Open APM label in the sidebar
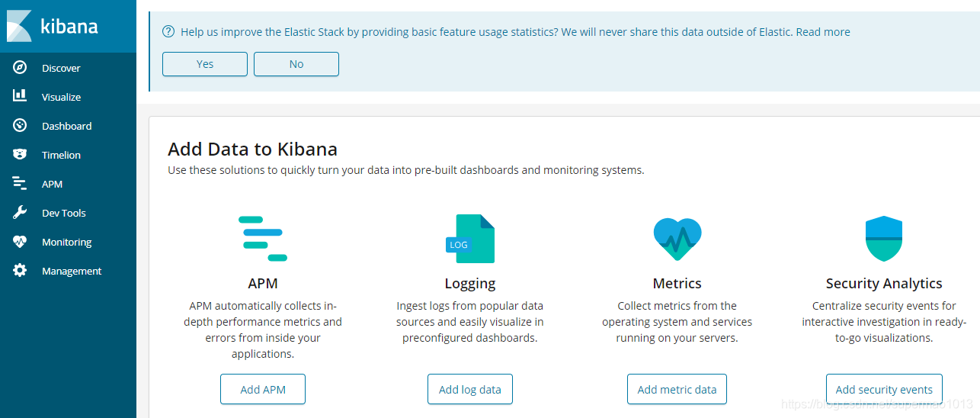Image resolution: width=980 pixels, height=418 pixels. click(x=52, y=184)
